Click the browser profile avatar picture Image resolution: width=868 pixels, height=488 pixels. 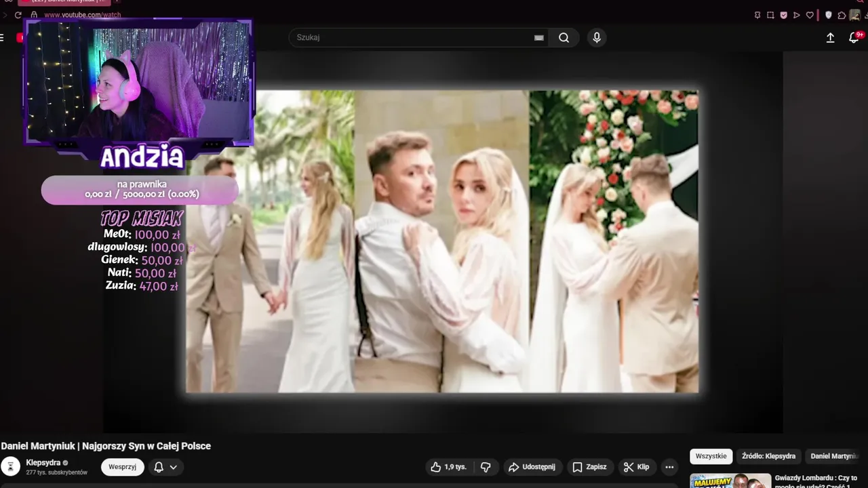click(x=855, y=15)
